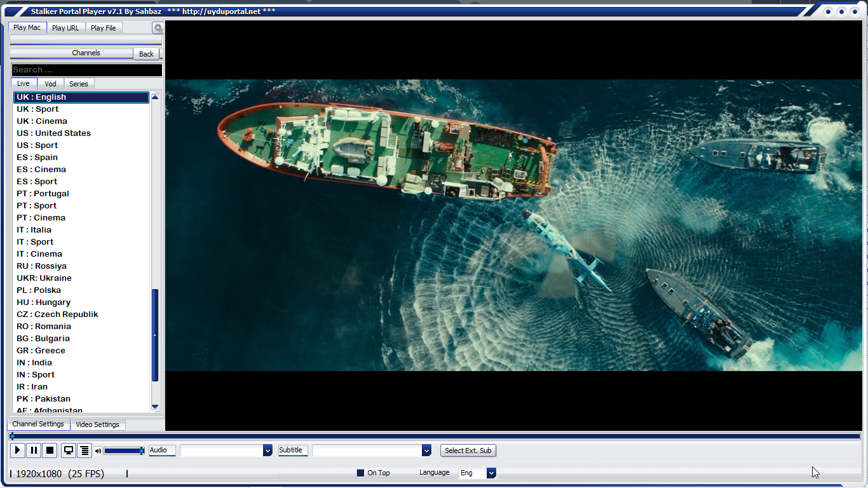This screenshot has width=868, height=488.
Task: Click the channel list scrollbar thumb
Action: 155,335
